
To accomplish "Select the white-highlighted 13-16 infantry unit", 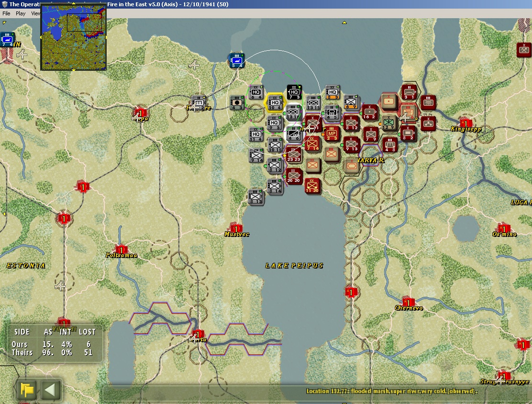I will (294, 112).
